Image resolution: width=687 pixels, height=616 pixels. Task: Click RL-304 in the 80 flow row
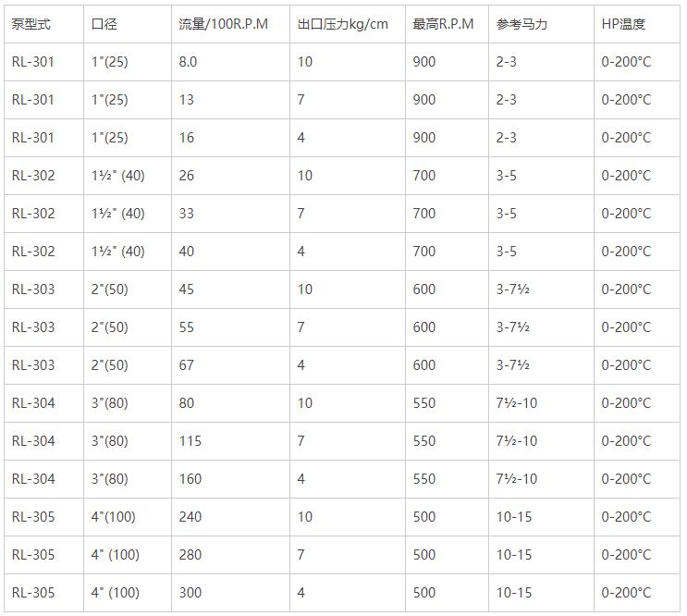click(x=33, y=403)
